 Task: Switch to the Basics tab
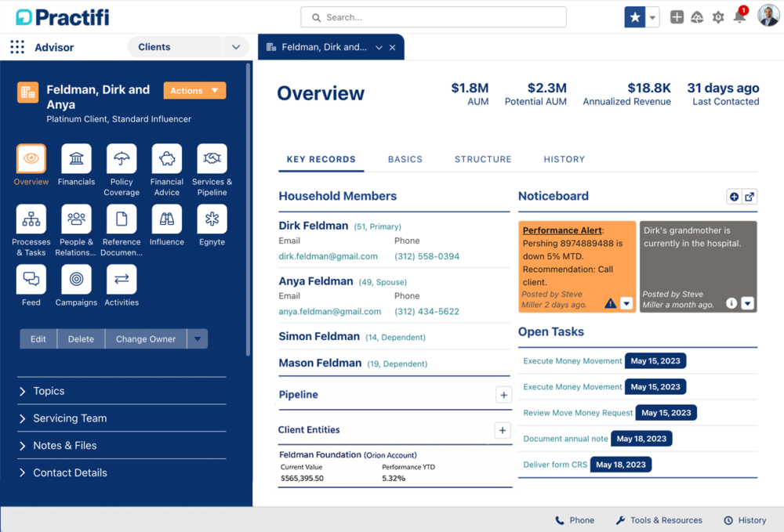(x=405, y=159)
